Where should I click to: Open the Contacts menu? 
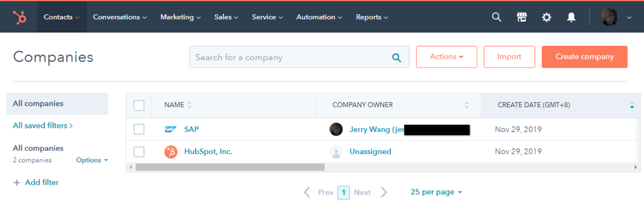[61, 17]
